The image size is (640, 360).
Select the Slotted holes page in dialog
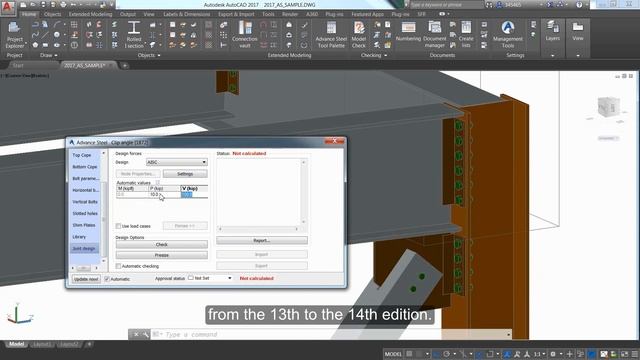(x=84, y=213)
